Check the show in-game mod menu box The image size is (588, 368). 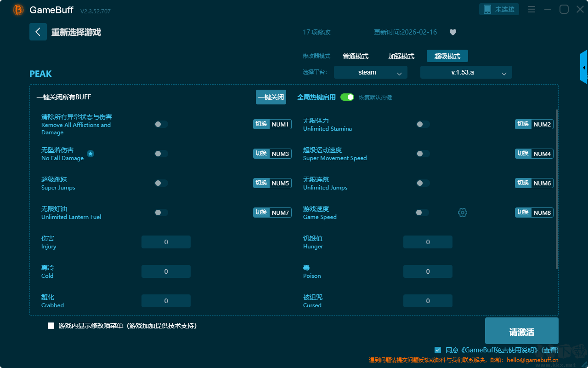pos(51,326)
